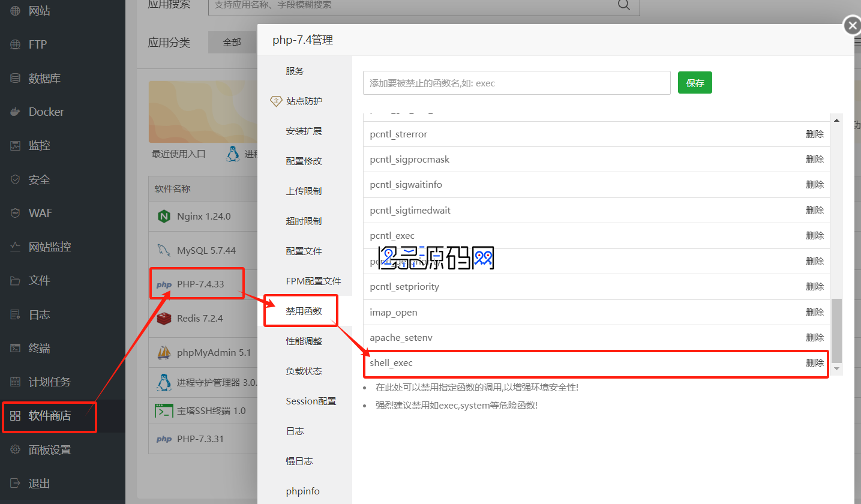Click the Nginx logo icon
This screenshot has height=504, width=861.
coord(164,217)
